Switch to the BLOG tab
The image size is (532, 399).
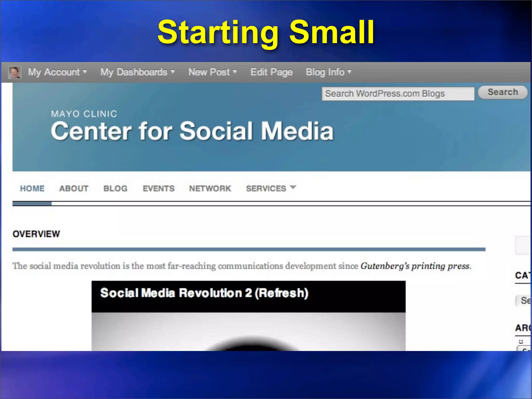116,188
